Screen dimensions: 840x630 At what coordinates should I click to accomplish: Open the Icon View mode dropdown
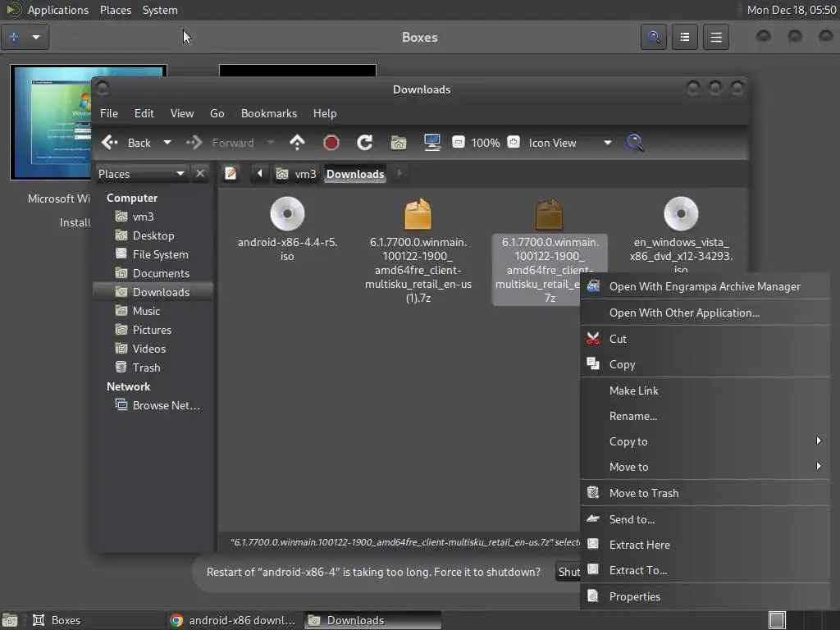point(570,143)
